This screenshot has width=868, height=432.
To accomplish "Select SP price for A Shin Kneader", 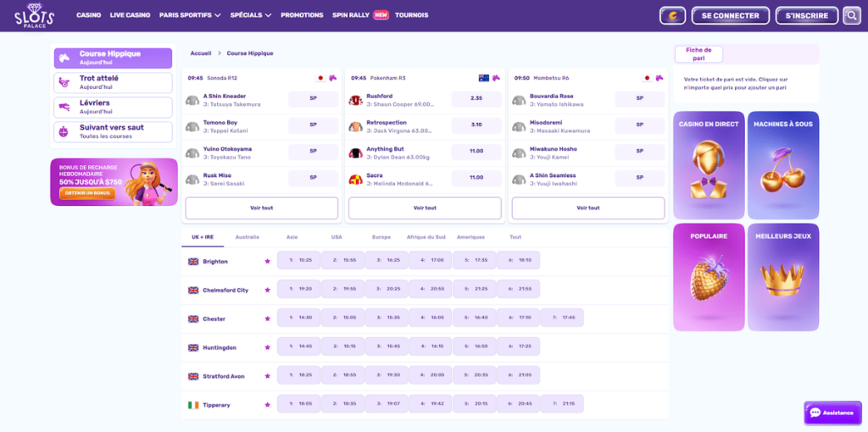I will pos(314,98).
